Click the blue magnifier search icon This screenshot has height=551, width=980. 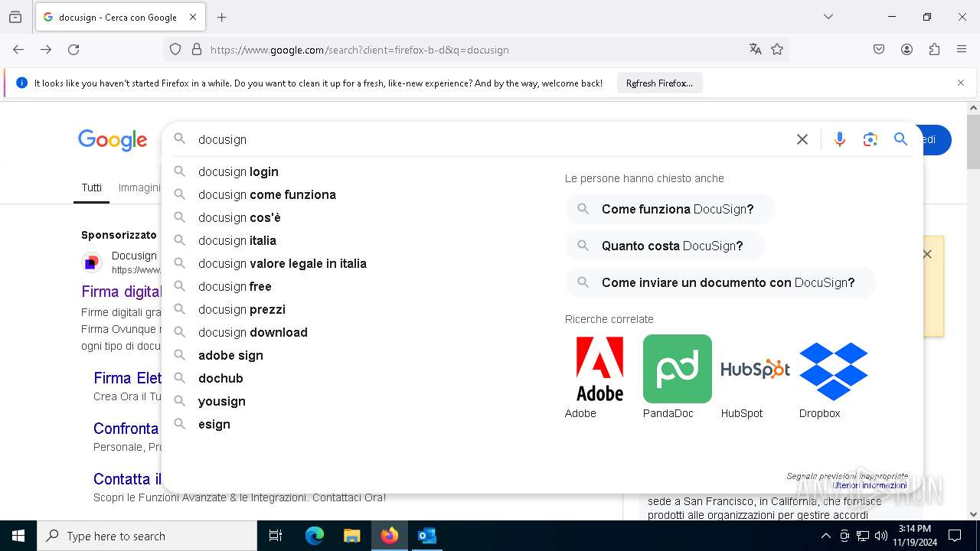pyautogui.click(x=900, y=139)
